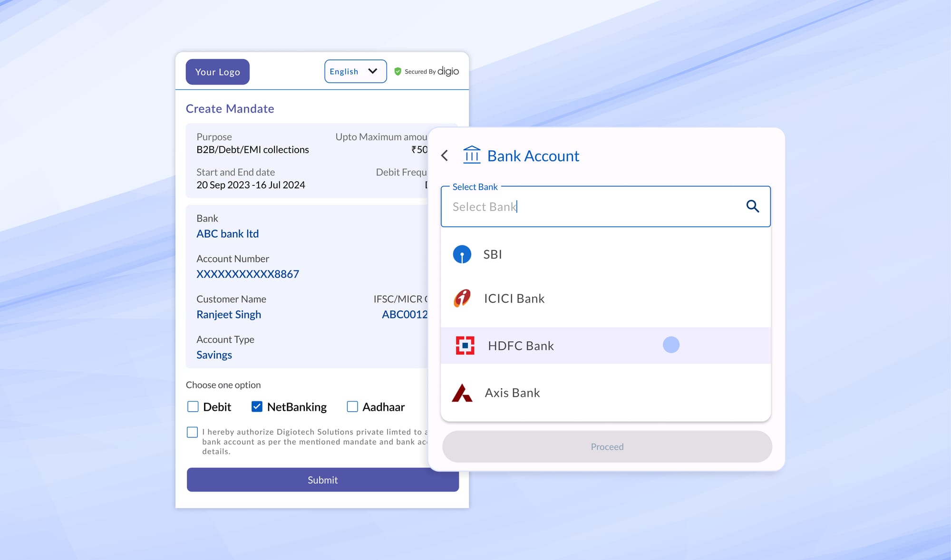Accept the authorization consent checkbox

[x=192, y=432]
